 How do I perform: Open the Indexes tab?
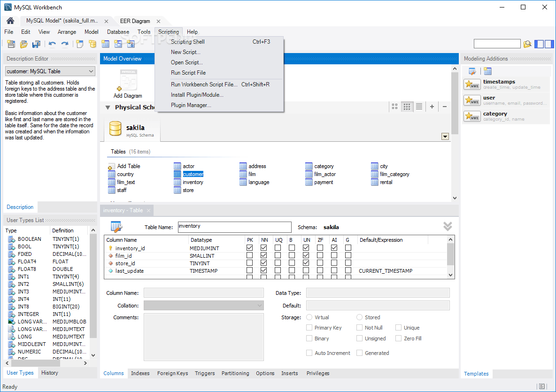(140, 373)
